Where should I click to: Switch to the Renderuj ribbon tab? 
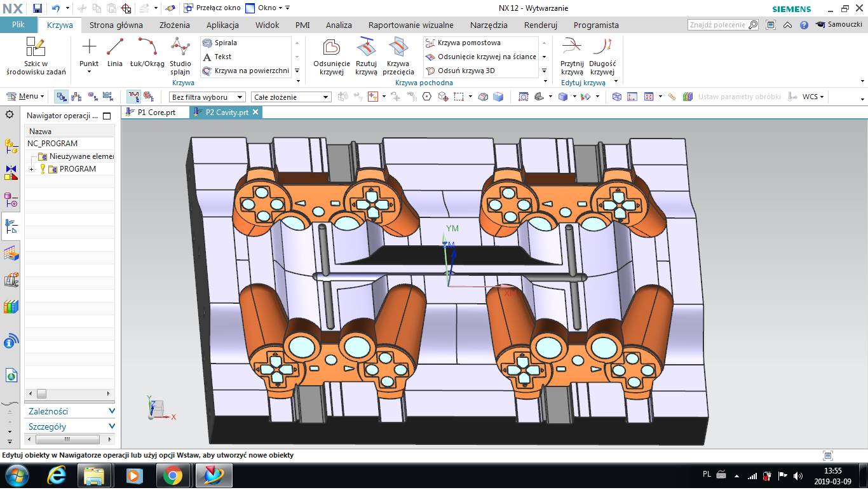pyautogui.click(x=540, y=25)
